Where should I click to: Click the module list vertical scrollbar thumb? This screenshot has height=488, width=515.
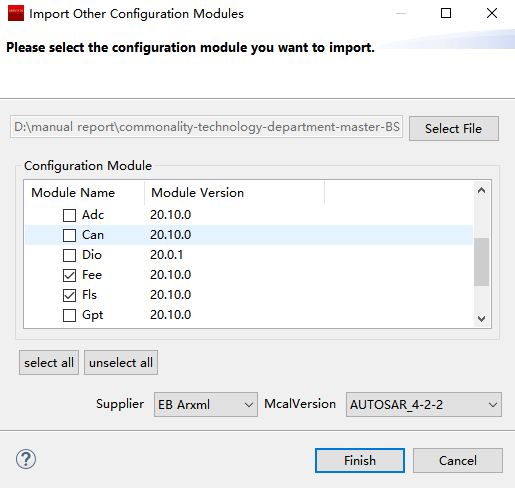(x=481, y=262)
